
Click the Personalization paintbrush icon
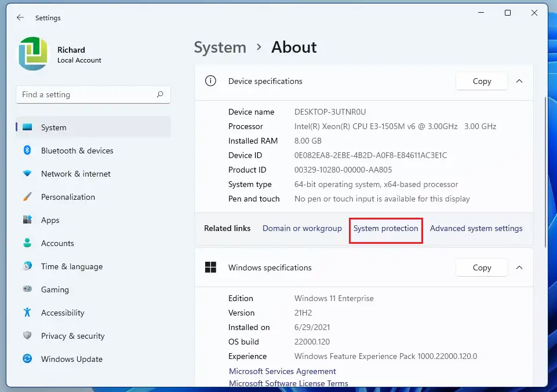(x=27, y=196)
